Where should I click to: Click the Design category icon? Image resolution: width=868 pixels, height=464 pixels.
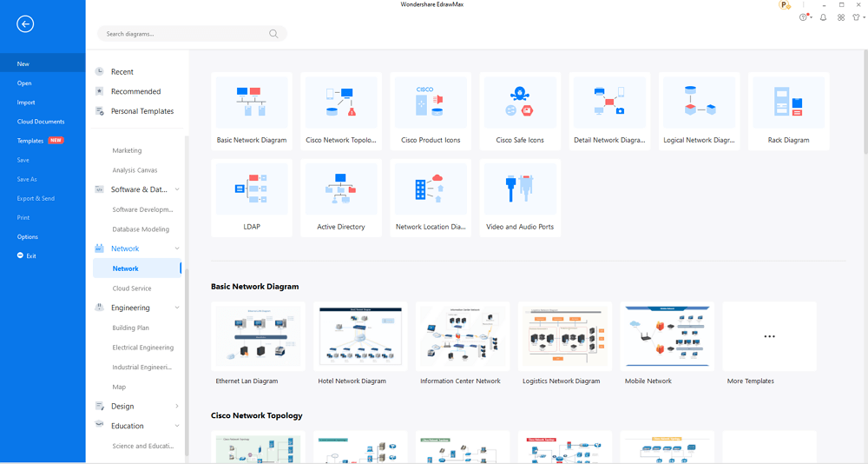100,406
